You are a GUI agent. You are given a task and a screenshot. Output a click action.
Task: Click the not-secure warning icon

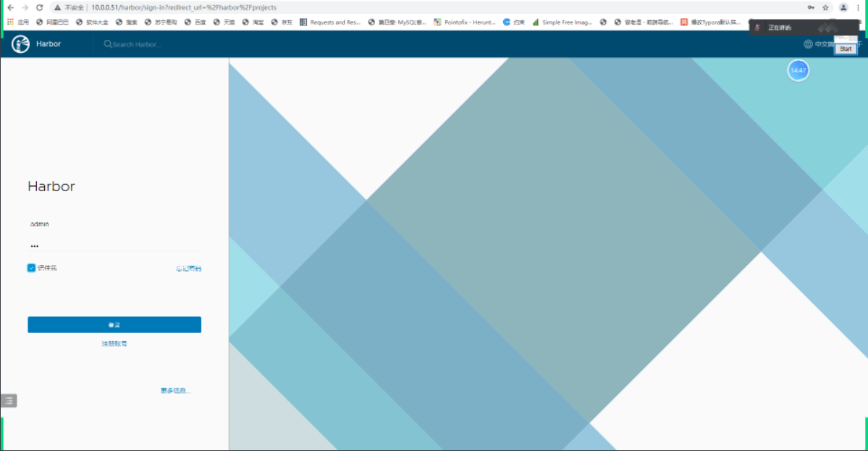pyautogui.click(x=58, y=8)
